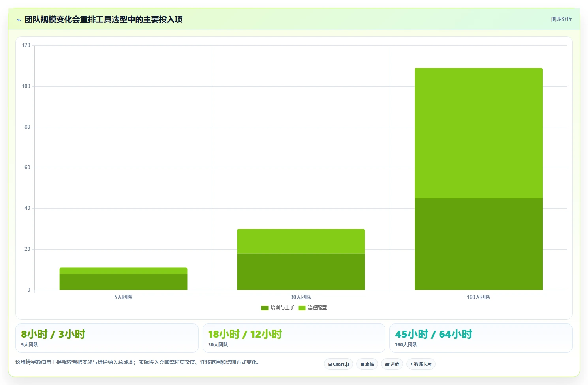Click the 培训与上手 segment of the 5人团队 bar
588x385 pixels.
click(x=123, y=282)
